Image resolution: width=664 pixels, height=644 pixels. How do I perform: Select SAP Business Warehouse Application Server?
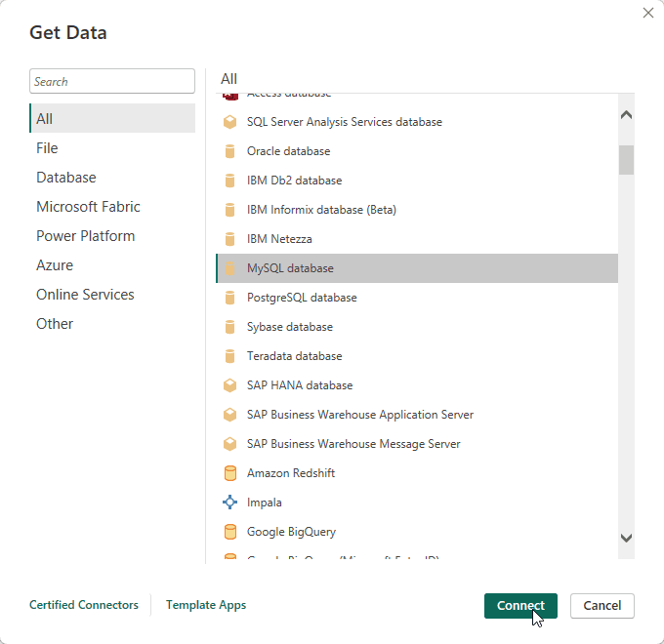[417, 415]
